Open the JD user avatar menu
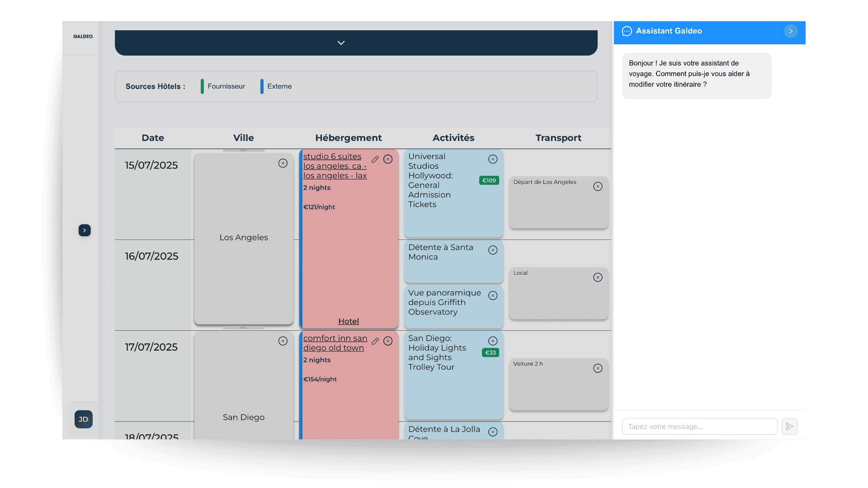 (x=84, y=419)
